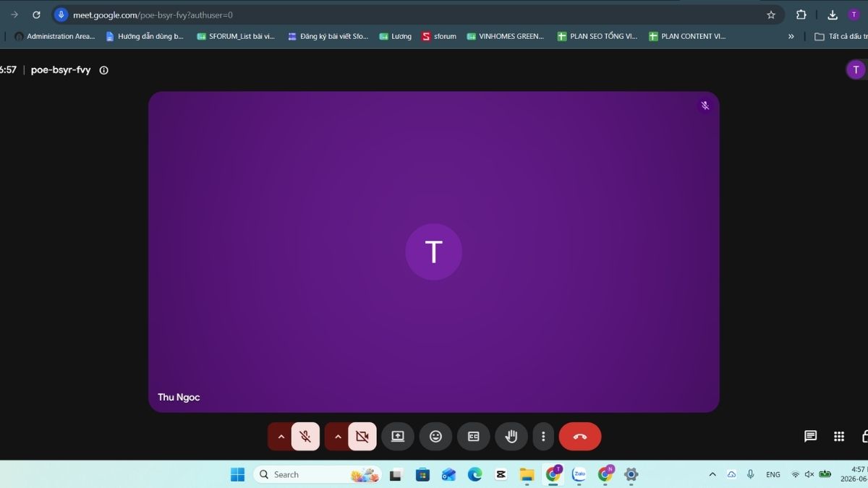Turn on closed captions
The width and height of the screenshot is (868, 488).
tap(474, 437)
